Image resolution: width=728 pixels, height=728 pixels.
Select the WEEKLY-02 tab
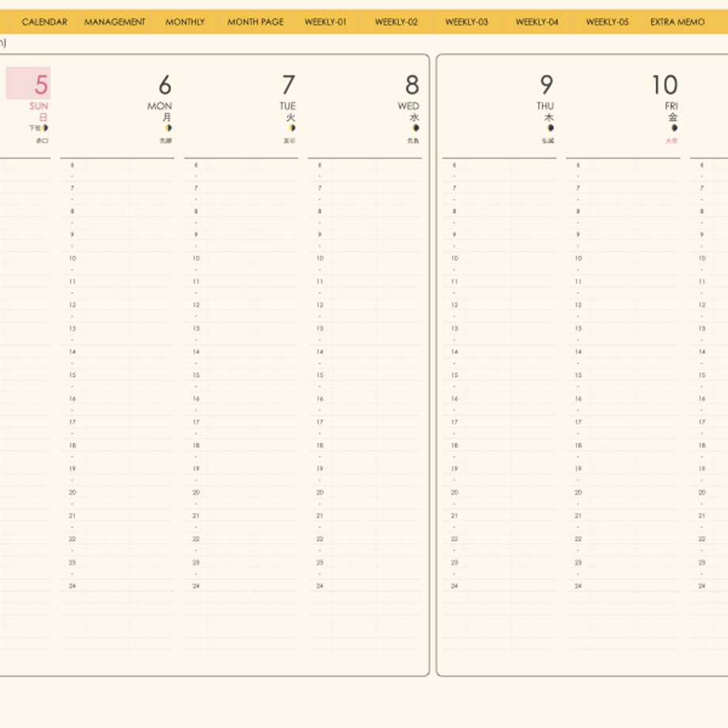396,22
